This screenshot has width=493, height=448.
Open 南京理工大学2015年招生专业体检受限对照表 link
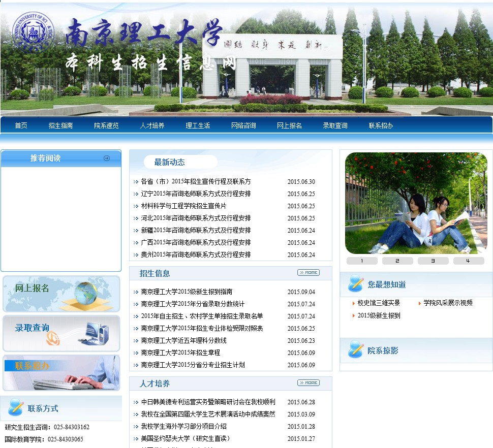pyautogui.click(x=202, y=328)
